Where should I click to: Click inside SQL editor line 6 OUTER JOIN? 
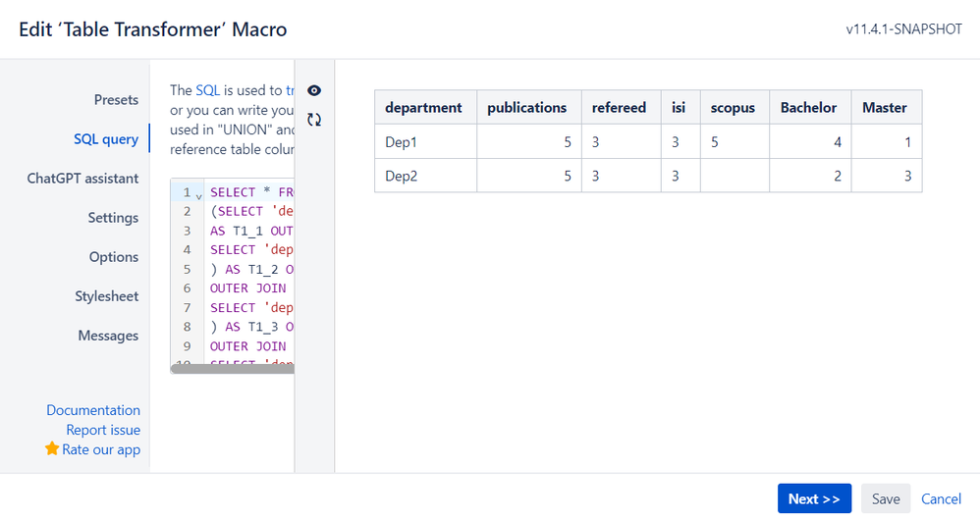(x=248, y=288)
